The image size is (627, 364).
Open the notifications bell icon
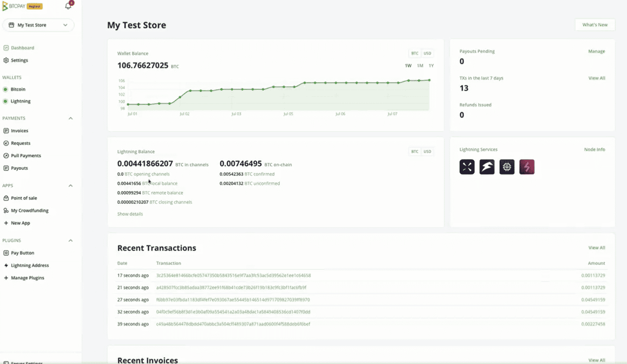[68, 6]
